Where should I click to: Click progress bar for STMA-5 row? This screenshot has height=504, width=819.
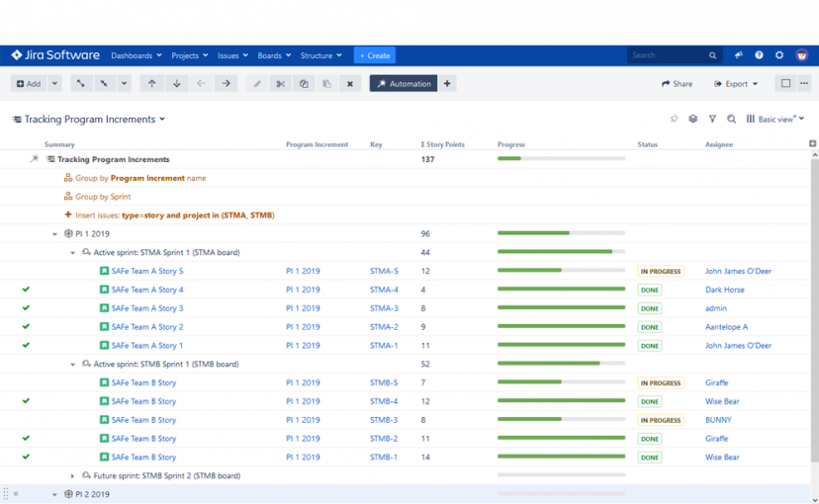561,270
